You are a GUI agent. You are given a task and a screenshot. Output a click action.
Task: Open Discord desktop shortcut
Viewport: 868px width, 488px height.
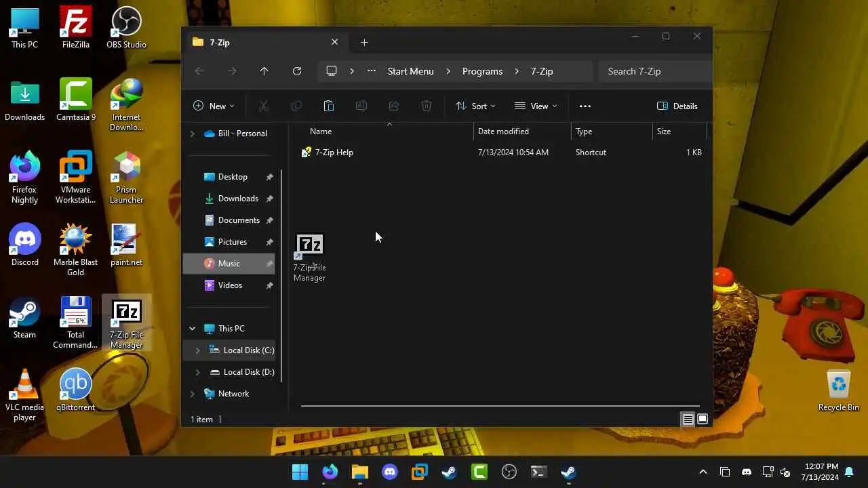tap(24, 245)
